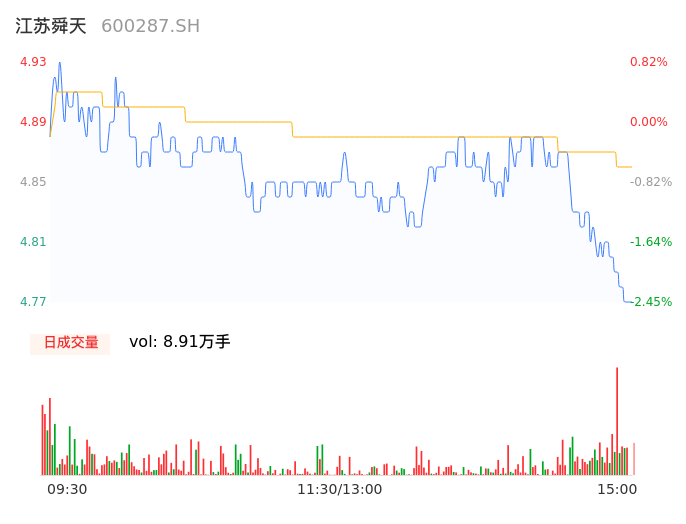This screenshot has width=686, height=524.
Task: Click the 4.93 top price label
Action: pos(33,62)
